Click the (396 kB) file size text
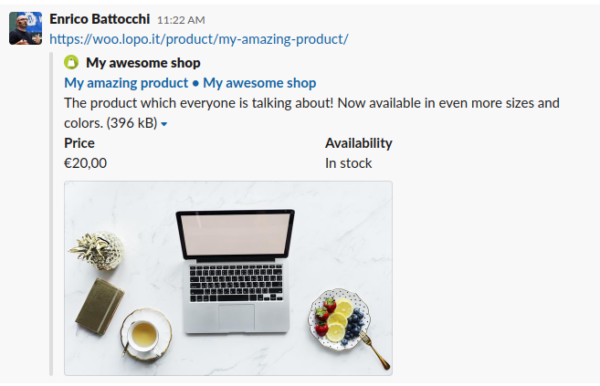Image resolution: width=600 pixels, height=386 pixels. pos(132,123)
